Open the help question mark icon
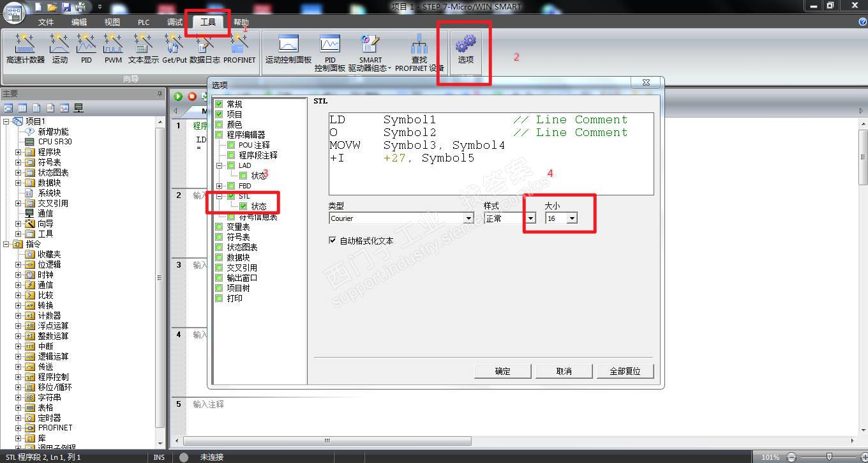This screenshot has width=868, height=463. point(863,22)
